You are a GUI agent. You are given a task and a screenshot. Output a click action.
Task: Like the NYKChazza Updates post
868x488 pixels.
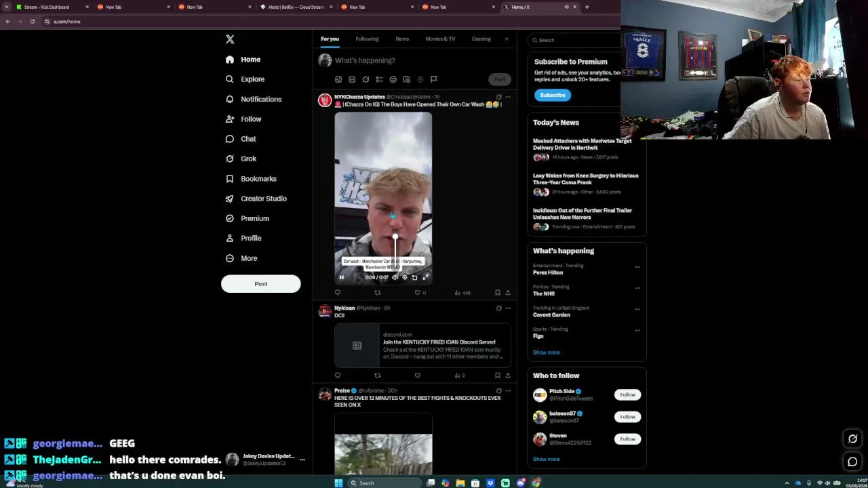pos(418,293)
